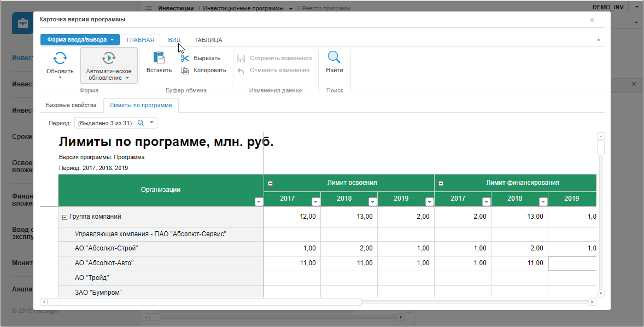644x327 pixels.
Task: Click the Копировать copy icon
Action: (185, 70)
